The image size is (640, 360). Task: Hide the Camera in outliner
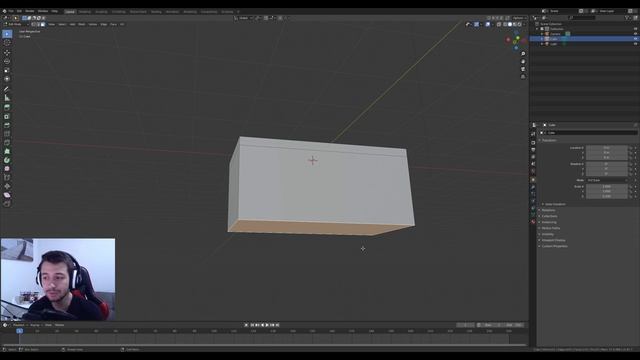click(x=635, y=34)
